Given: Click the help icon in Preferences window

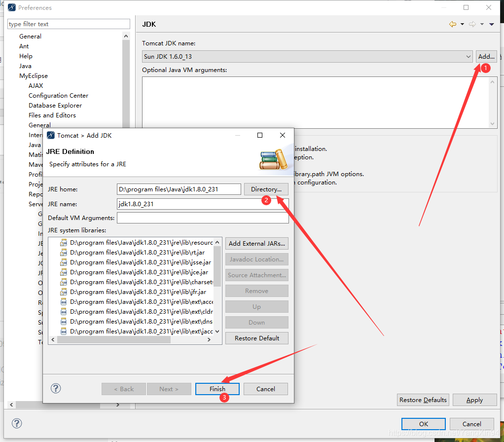Looking at the screenshot, I should (17, 423).
